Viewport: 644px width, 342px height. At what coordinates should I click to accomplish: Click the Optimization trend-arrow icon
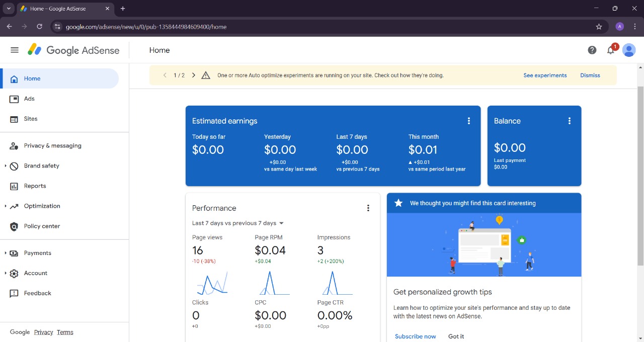click(x=14, y=206)
